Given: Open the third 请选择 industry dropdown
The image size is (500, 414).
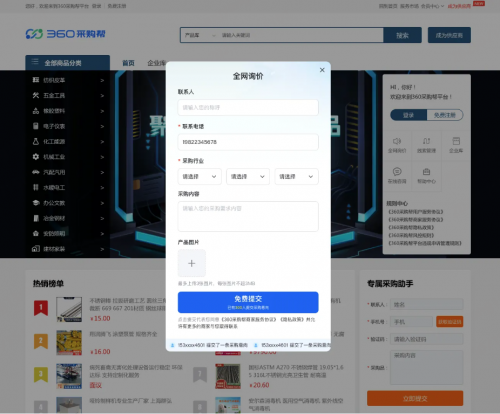Looking at the screenshot, I should 296,176.
